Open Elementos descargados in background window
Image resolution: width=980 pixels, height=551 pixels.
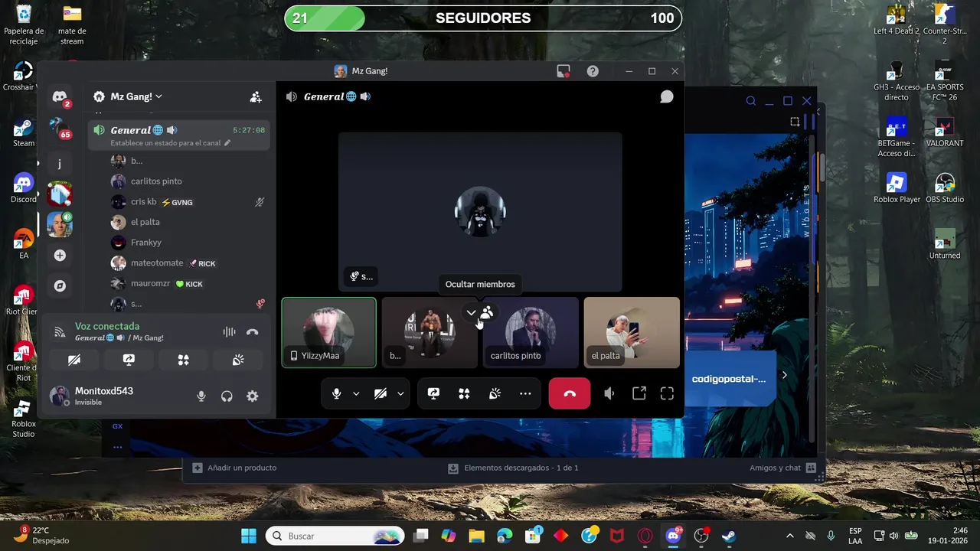pos(513,468)
